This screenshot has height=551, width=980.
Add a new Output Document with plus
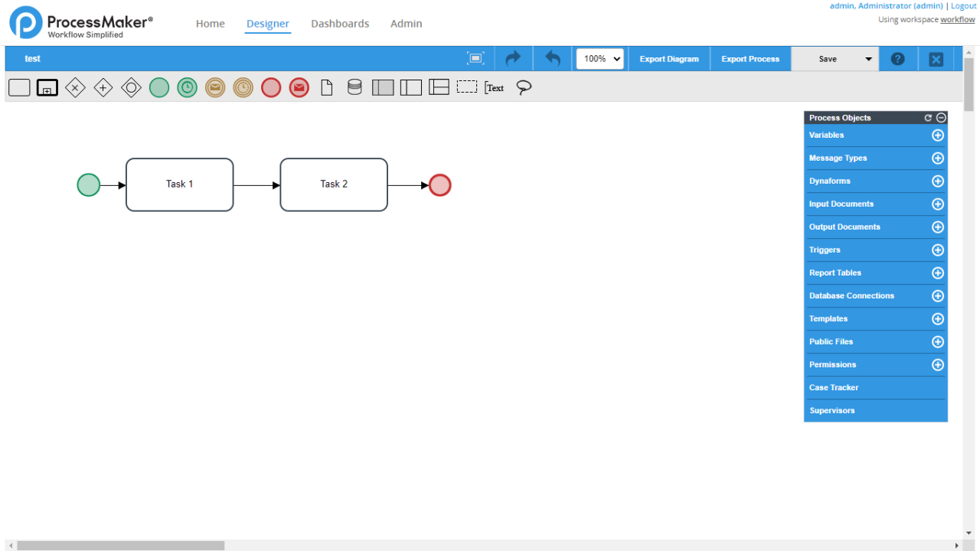pos(938,227)
